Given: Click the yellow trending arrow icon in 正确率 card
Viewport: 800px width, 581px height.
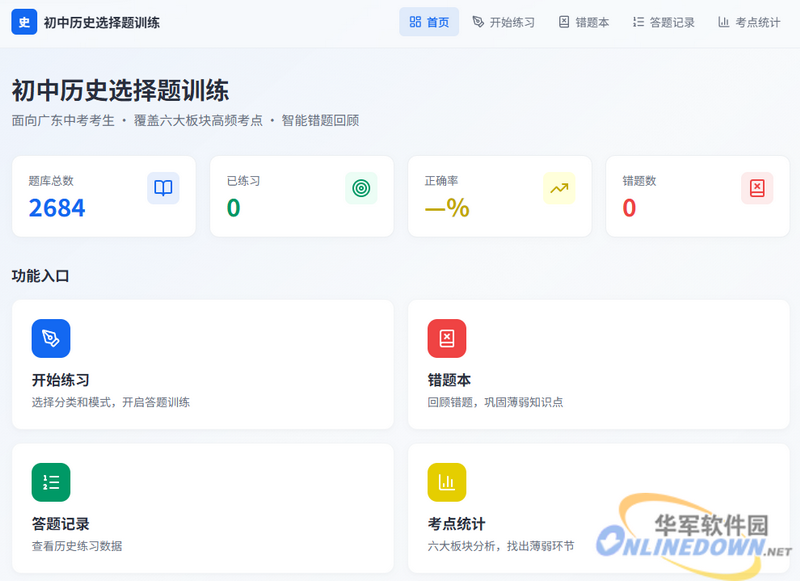Looking at the screenshot, I should [x=559, y=188].
